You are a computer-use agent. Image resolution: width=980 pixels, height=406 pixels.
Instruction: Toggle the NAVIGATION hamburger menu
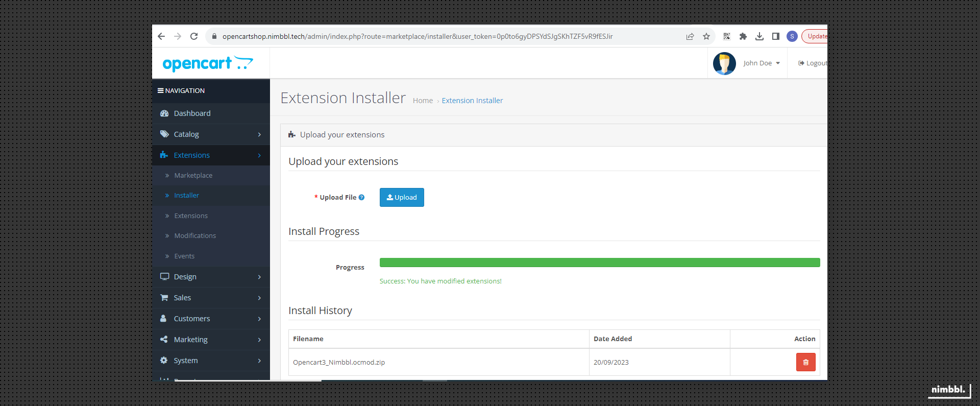click(161, 91)
